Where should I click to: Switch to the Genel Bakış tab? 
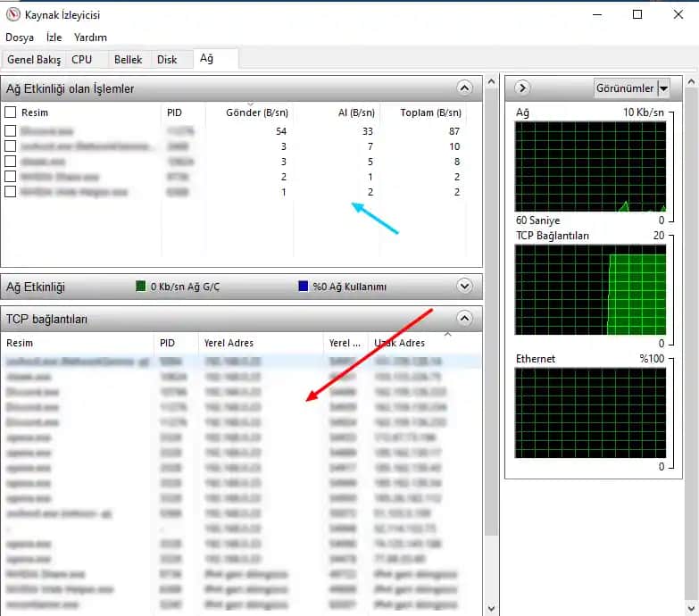[34, 60]
